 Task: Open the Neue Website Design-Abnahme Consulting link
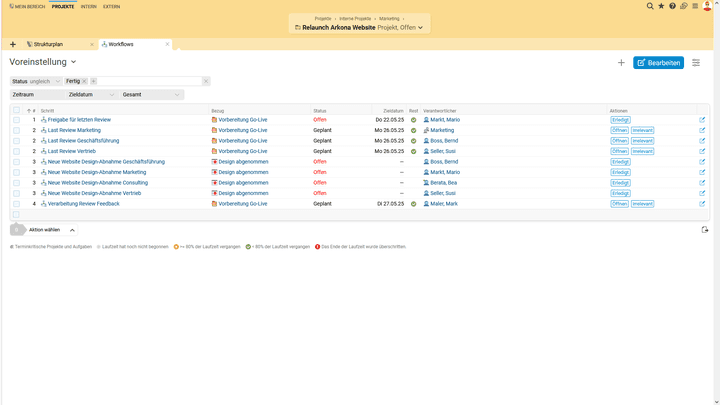[x=97, y=183]
